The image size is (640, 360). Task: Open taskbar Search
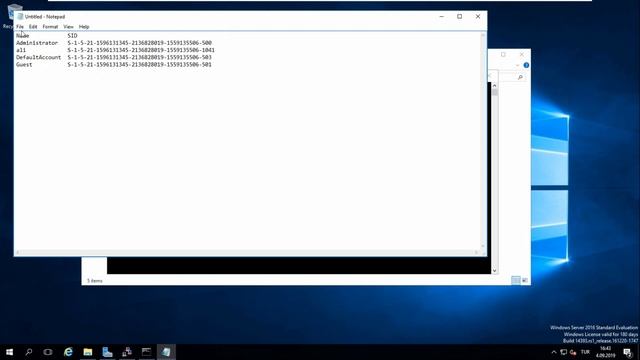[29, 352]
